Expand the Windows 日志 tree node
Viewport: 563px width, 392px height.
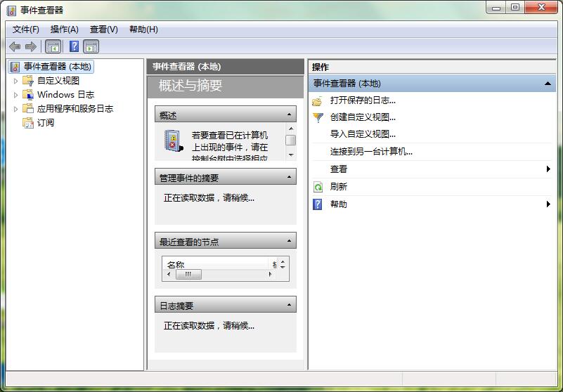16,95
